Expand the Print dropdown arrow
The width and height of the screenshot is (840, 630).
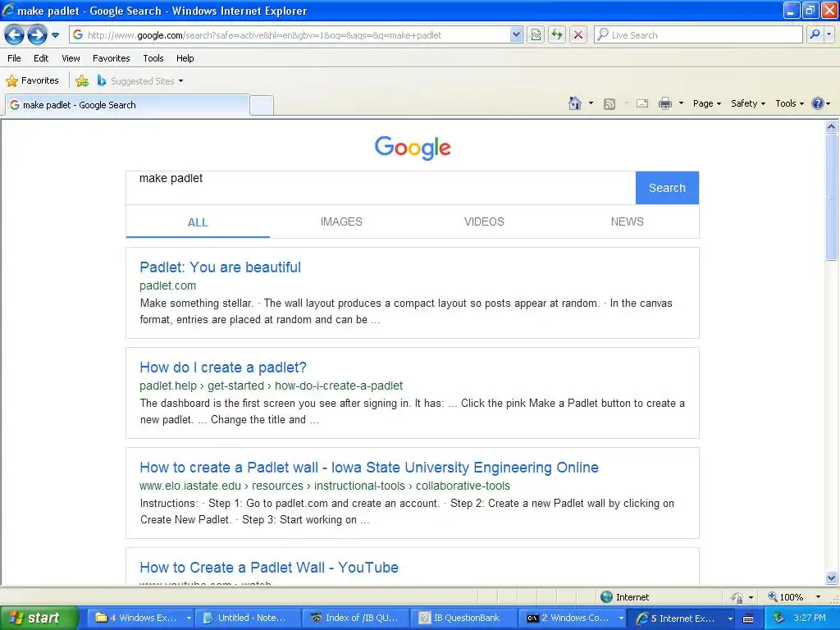point(681,103)
